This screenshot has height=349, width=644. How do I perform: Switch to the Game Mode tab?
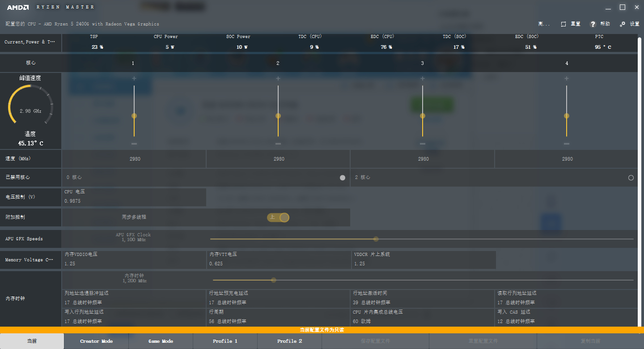(161, 341)
